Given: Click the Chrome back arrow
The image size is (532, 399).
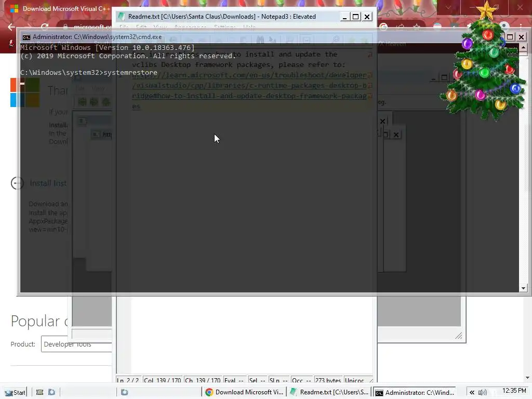Looking at the screenshot, I should pyautogui.click(x=11, y=26).
